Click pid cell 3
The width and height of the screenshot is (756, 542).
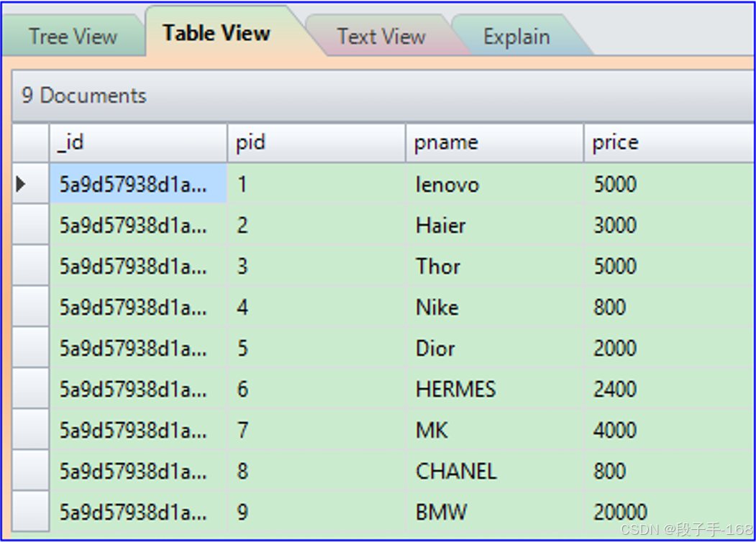(x=316, y=265)
